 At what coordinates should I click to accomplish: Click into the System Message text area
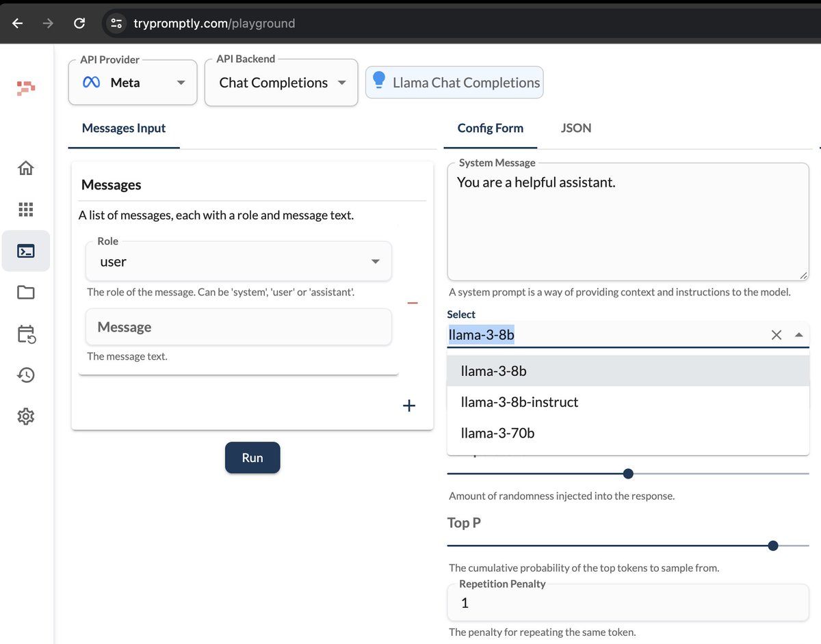click(628, 222)
